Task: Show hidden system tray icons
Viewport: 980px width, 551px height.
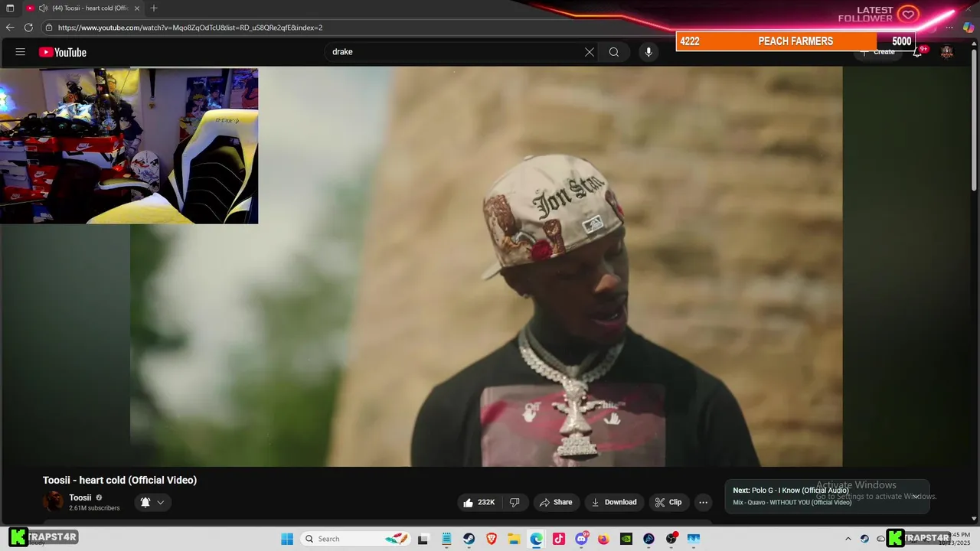Action: [x=848, y=539]
